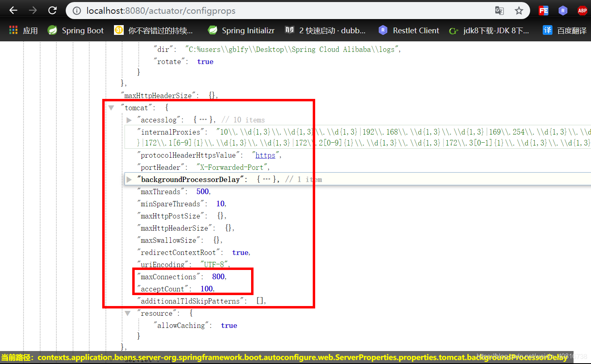
Task: Collapse the tomcat JSON node
Action: (x=111, y=108)
